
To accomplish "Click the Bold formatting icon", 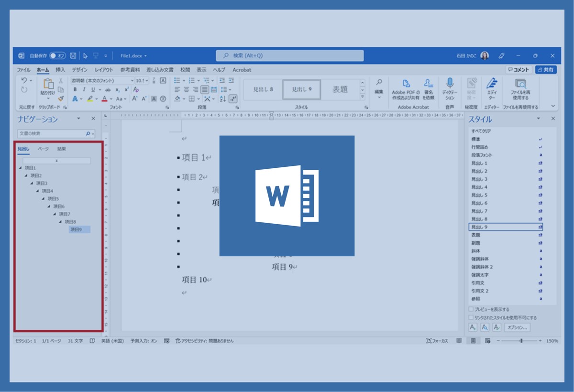I will click(x=75, y=89).
